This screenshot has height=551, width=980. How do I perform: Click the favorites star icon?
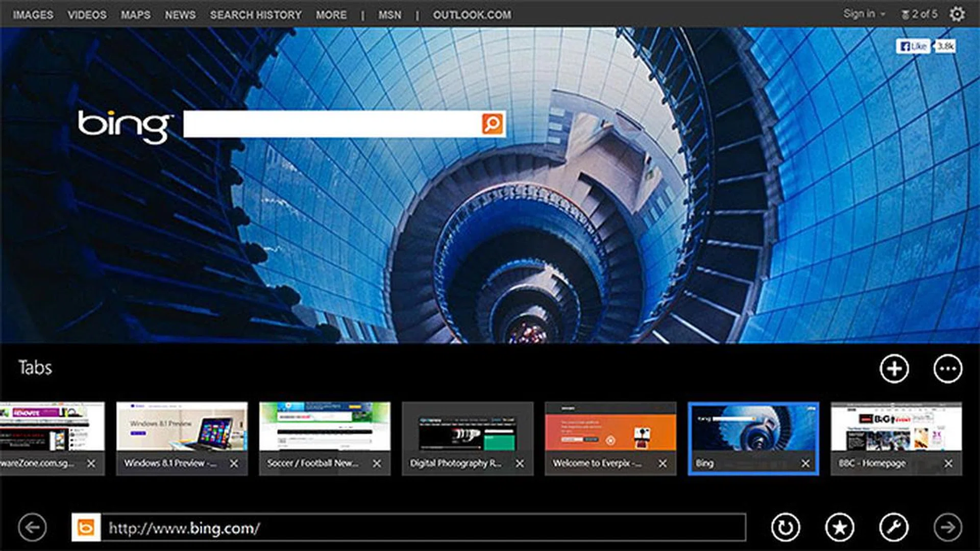[x=840, y=528]
